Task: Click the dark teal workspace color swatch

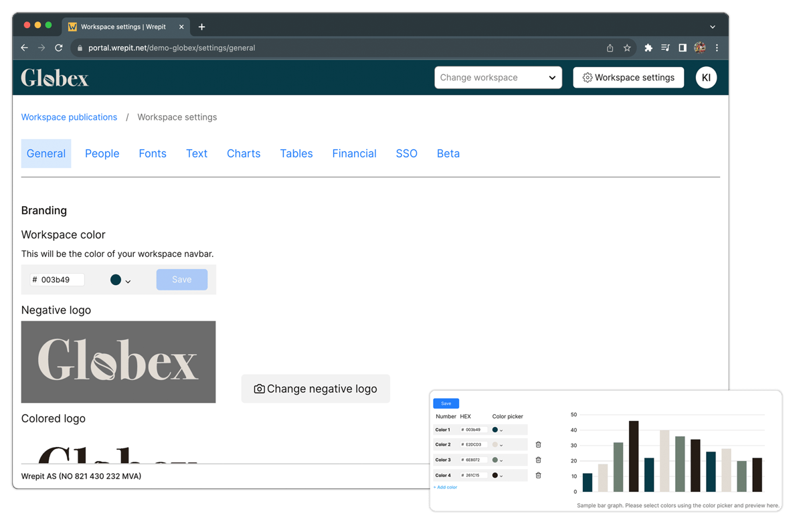Action: (116, 280)
